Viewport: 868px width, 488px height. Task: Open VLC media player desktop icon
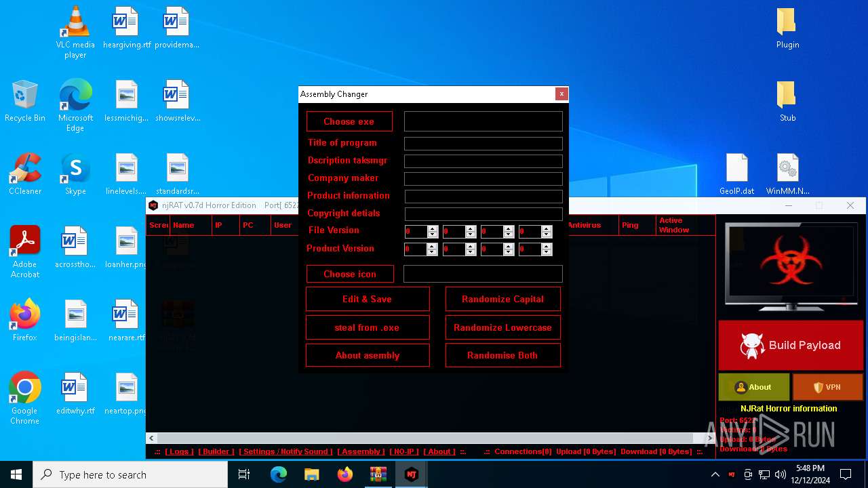click(x=75, y=32)
